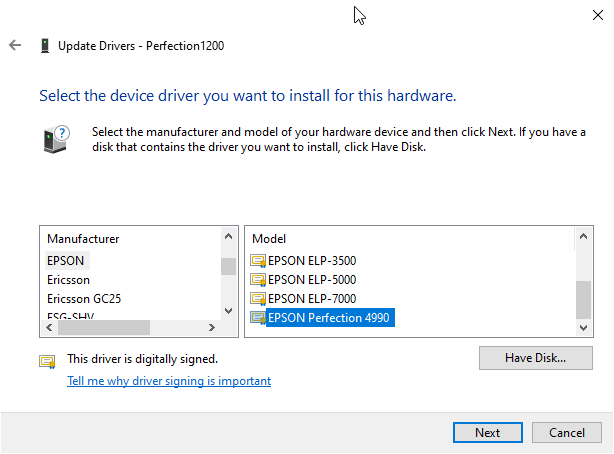
Task: Select the EPSON Perfection 4990 model
Action: 329,318
